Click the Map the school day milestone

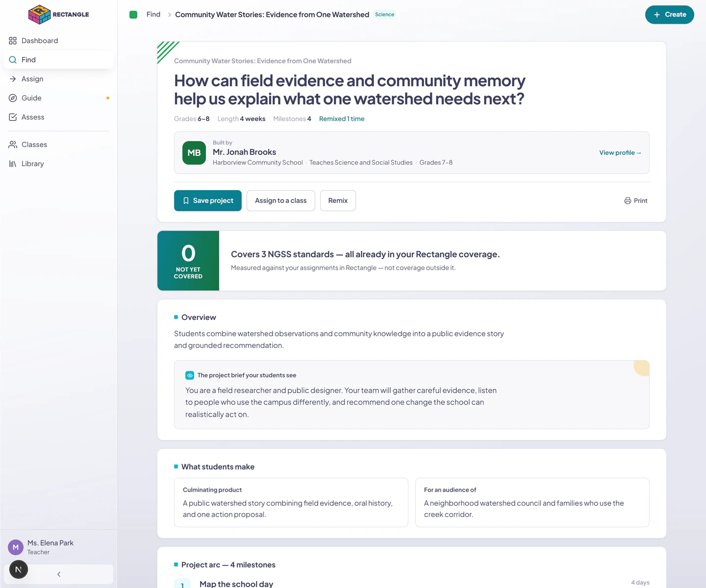236,584
